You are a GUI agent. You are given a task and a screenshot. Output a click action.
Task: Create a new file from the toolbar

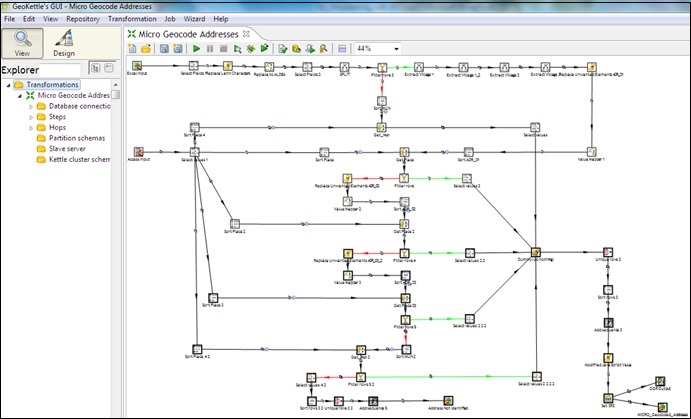[x=133, y=48]
